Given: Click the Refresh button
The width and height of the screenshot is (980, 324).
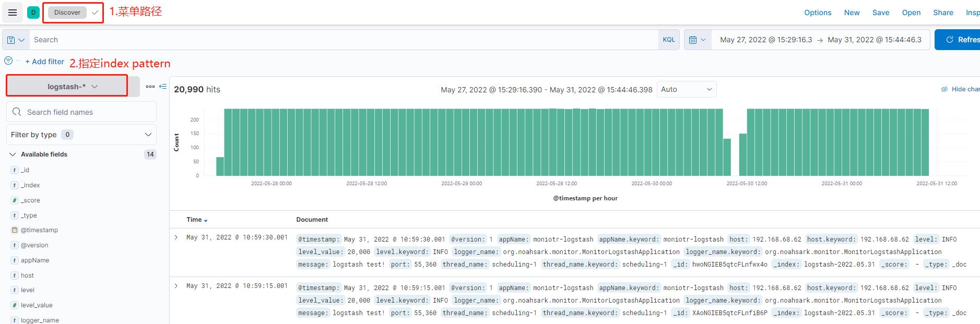Looking at the screenshot, I should 958,40.
